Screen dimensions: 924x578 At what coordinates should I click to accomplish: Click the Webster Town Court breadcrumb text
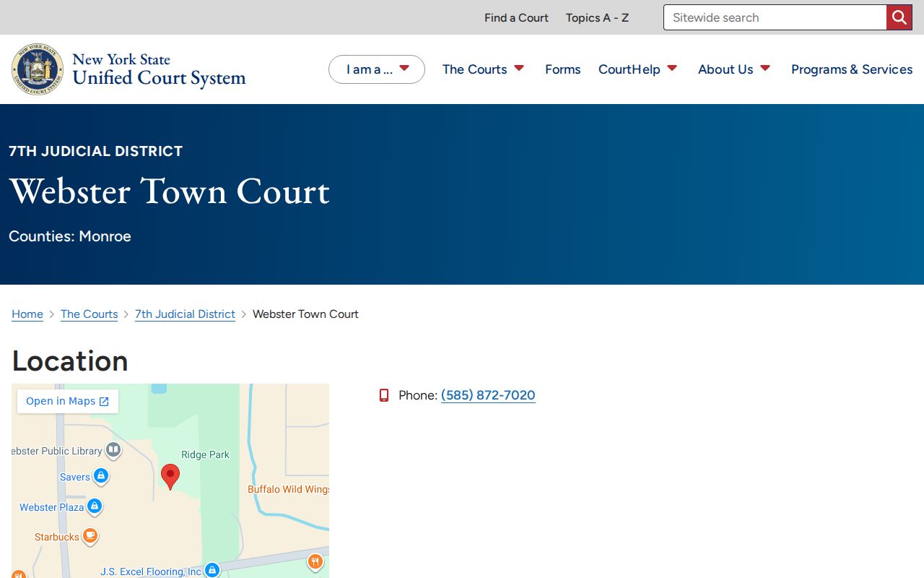(305, 314)
